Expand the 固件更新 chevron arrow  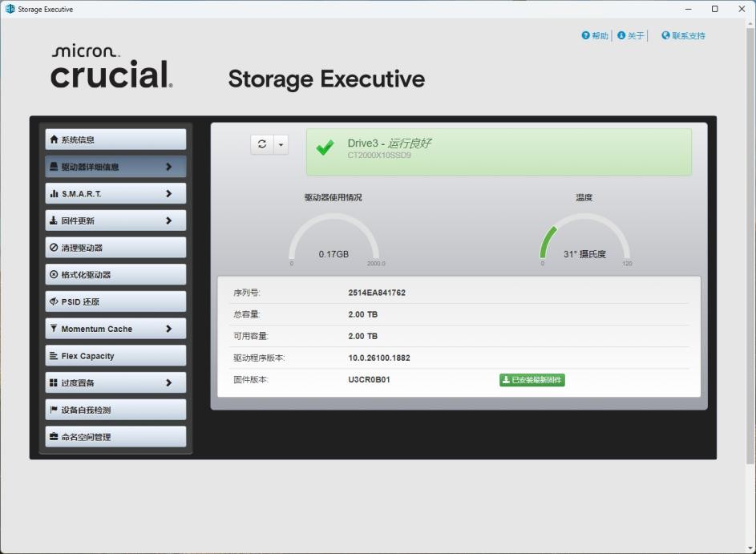click(168, 220)
